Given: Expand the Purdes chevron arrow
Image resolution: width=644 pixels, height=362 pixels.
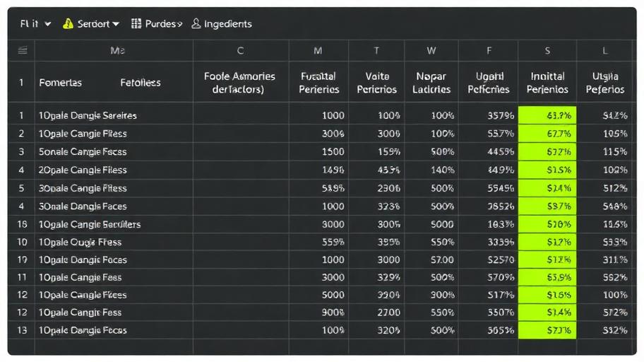Looking at the screenshot, I should coord(179,24).
